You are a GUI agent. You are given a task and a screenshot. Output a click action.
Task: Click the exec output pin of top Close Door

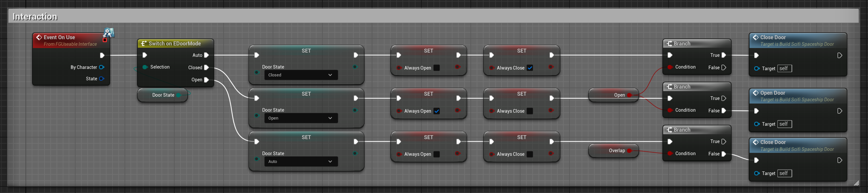coord(840,56)
